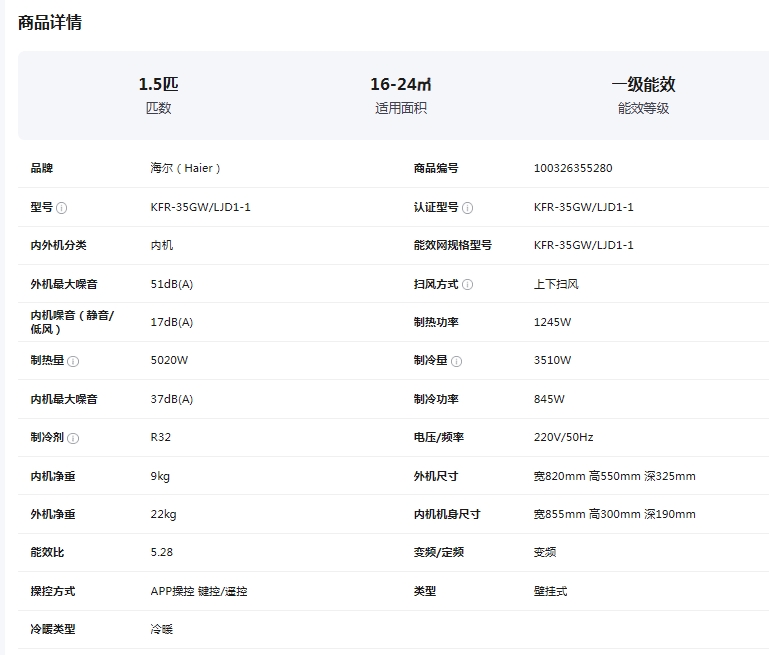Click the 一级能效 energy rating summary
The image size is (769, 655).
(x=643, y=95)
